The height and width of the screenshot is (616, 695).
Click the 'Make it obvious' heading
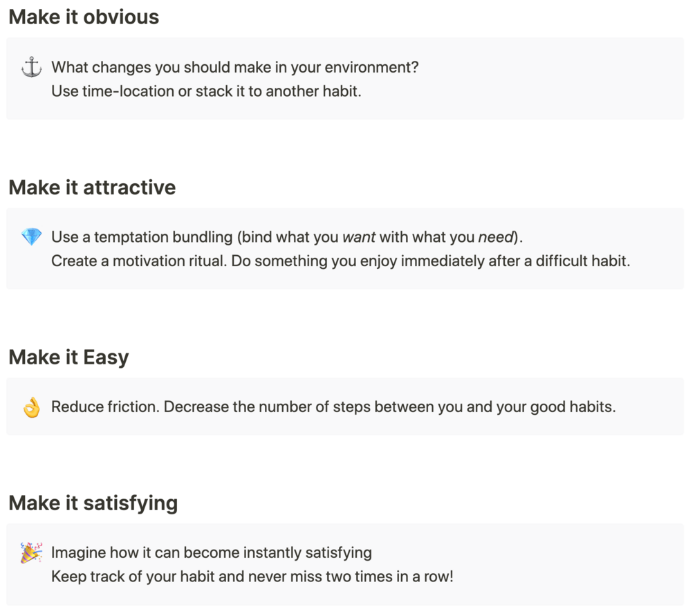84,17
